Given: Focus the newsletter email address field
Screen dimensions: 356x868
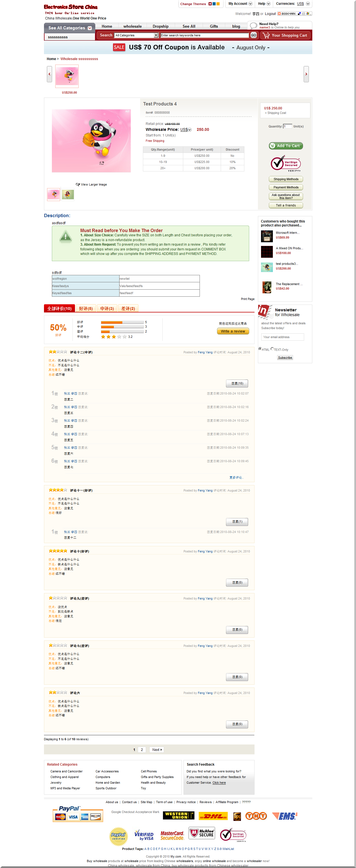Looking at the screenshot, I should click(x=283, y=337).
